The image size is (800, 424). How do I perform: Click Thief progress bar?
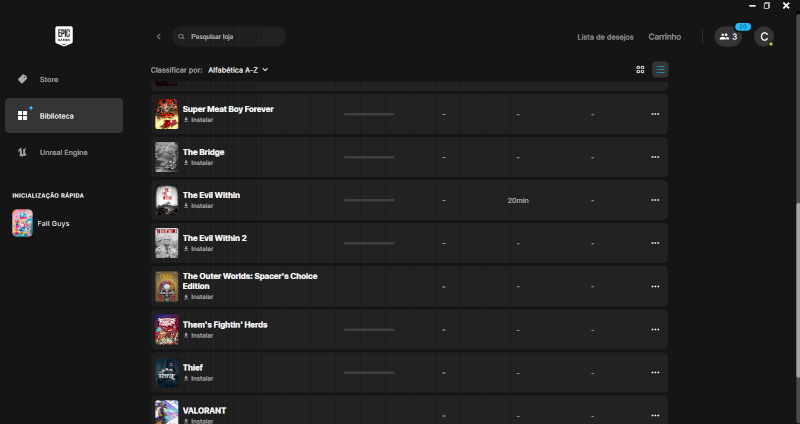click(369, 372)
